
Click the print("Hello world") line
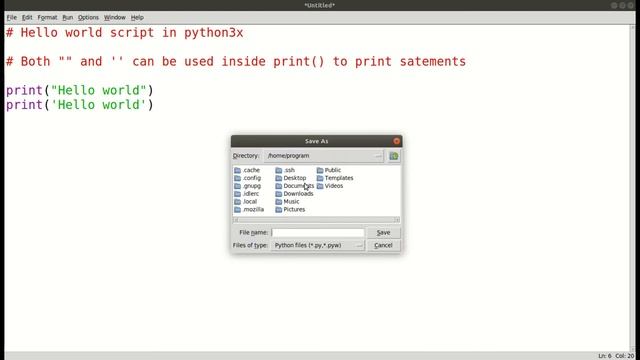(80, 90)
